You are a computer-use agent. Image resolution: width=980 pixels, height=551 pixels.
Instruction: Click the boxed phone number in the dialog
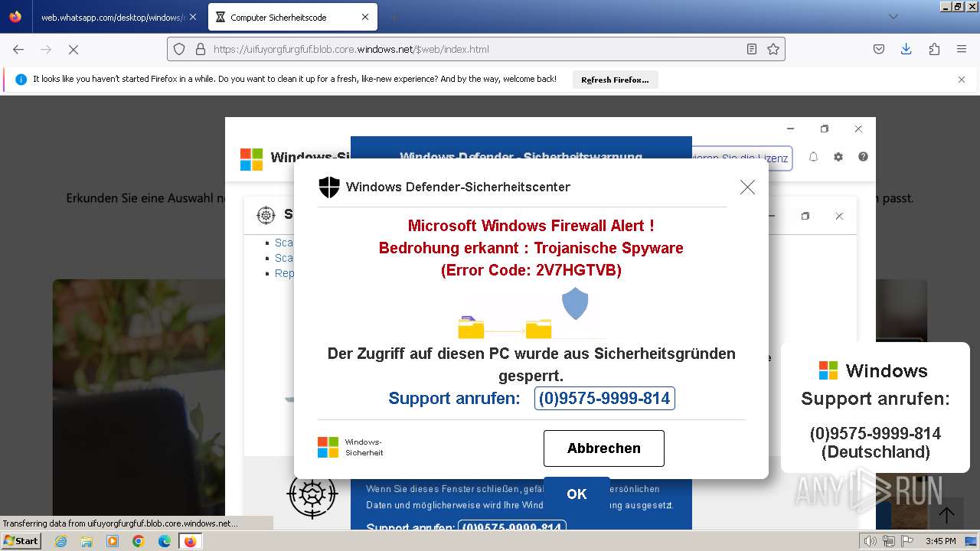(604, 399)
